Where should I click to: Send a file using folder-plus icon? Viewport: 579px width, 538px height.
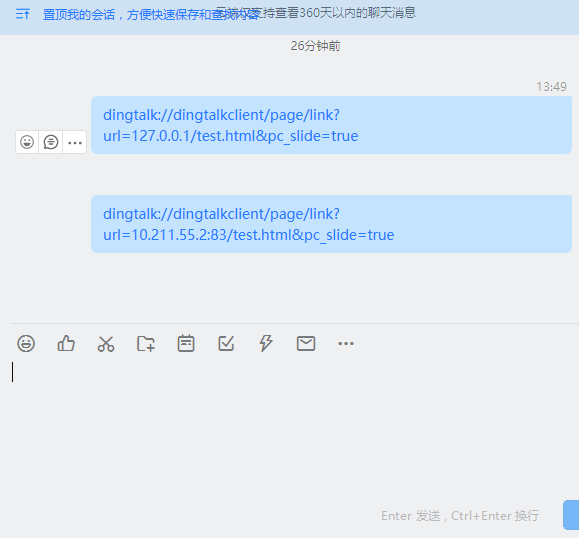coord(146,343)
